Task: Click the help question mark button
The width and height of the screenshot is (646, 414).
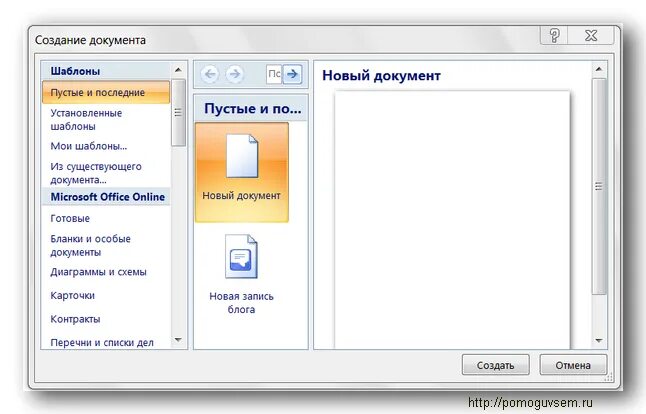Action: pyautogui.click(x=554, y=35)
